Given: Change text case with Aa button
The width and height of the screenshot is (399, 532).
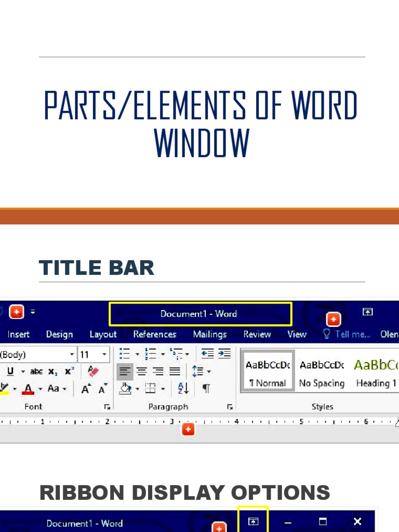Looking at the screenshot, I should [54, 389].
